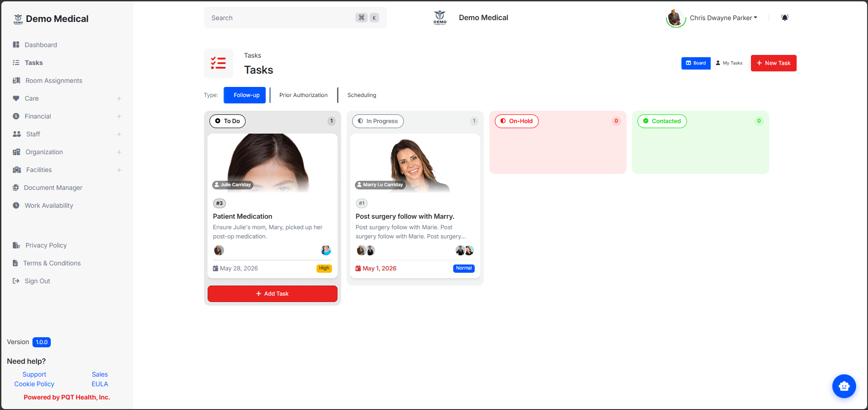Click the Care heart icon

click(16, 98)
